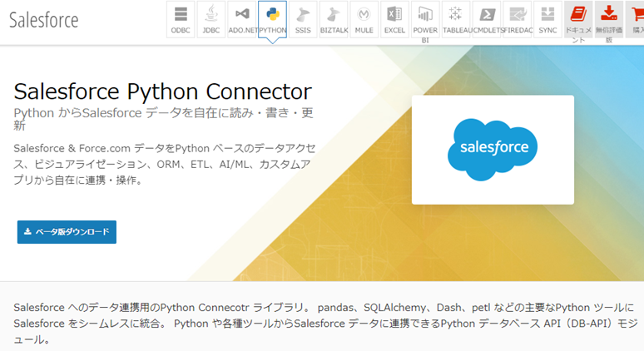The width and height of the screenshot is (644, 351).
Task: Click the ベータ版ダウンロード button
Action: click(67, 232)
